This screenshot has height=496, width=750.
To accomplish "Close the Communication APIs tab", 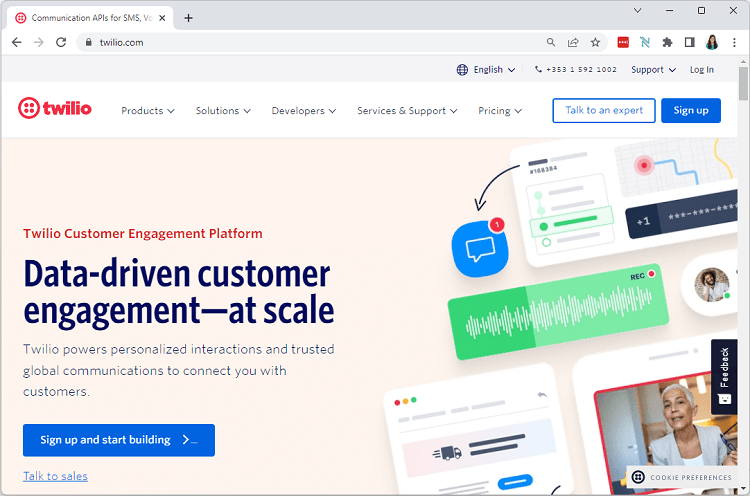I will 162,18.
